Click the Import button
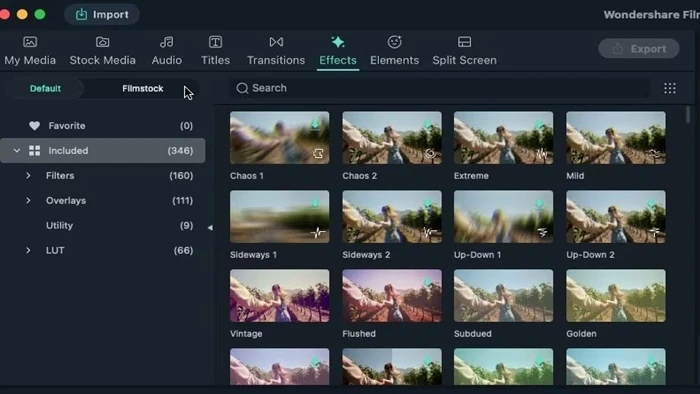The image size is (700, 394). coord(102,14)
